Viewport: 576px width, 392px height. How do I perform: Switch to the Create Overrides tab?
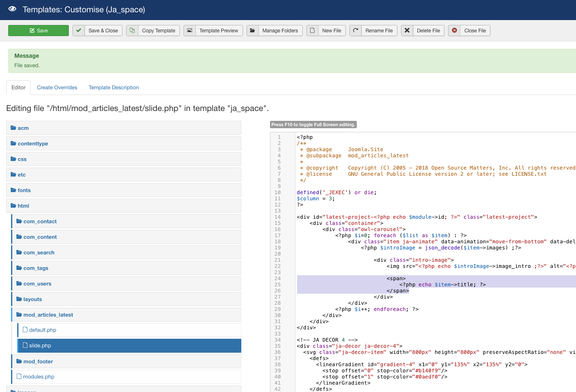click(x=57, y=88)
